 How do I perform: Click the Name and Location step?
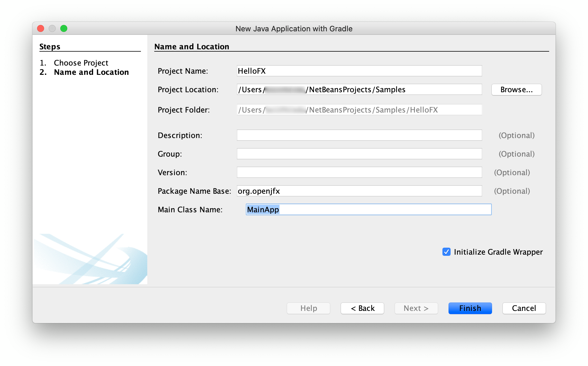point(91,72)
